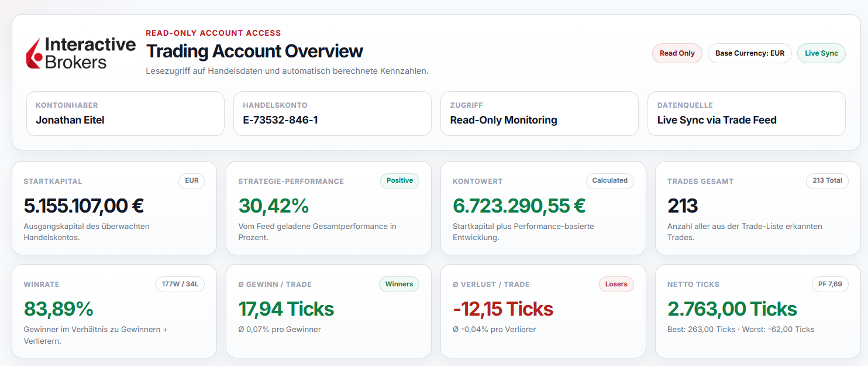Click the PF 7,69 pill
This screenshot has height=366, width=868.
coord(830,285)
